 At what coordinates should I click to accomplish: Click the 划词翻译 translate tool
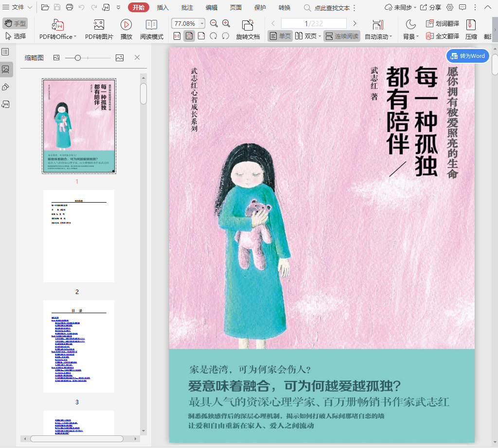point(443,23)
